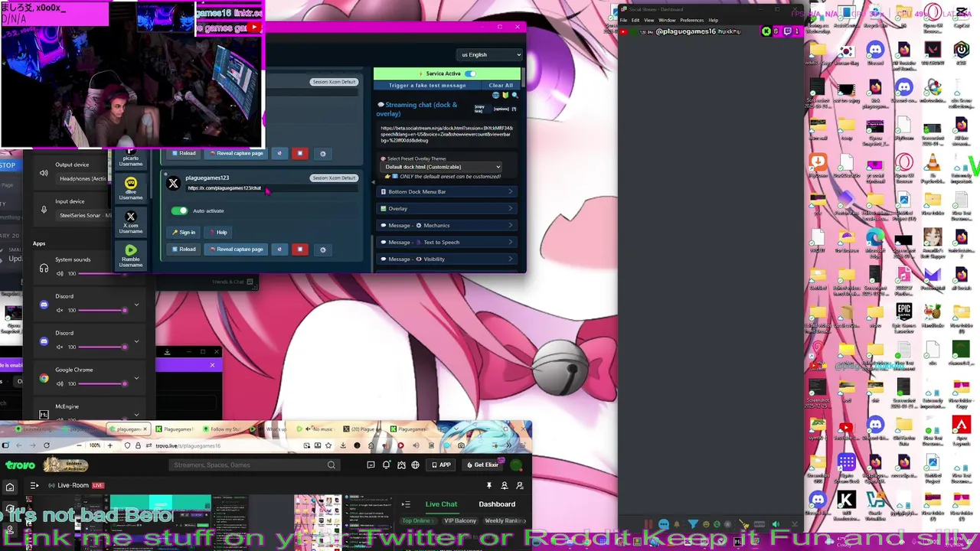The height and width of the screenshot is (551, 980).
Task: Toggle mute button in plaguegames123 card
Action: [x=279, y=249]
